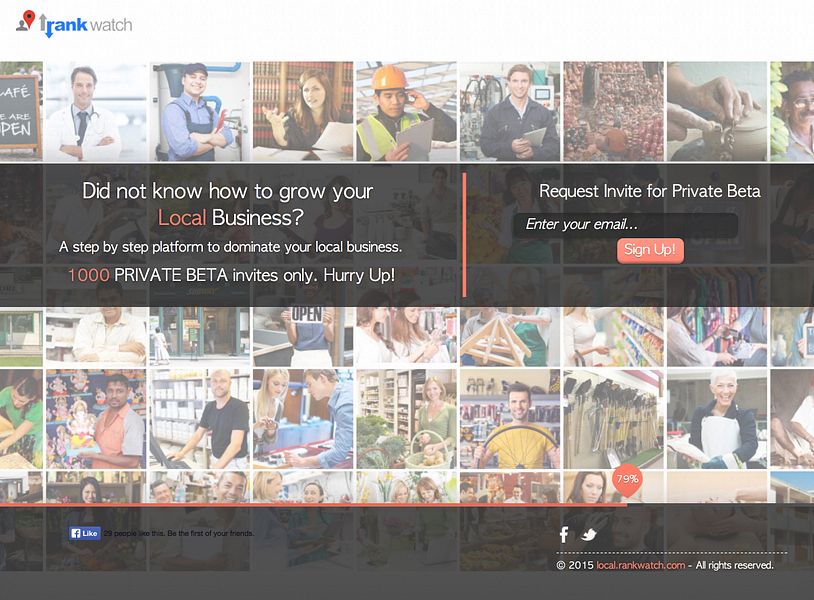Select the white-haired woman in apron photo
Viewport: 814px width, 600px height.
(717, 419)
